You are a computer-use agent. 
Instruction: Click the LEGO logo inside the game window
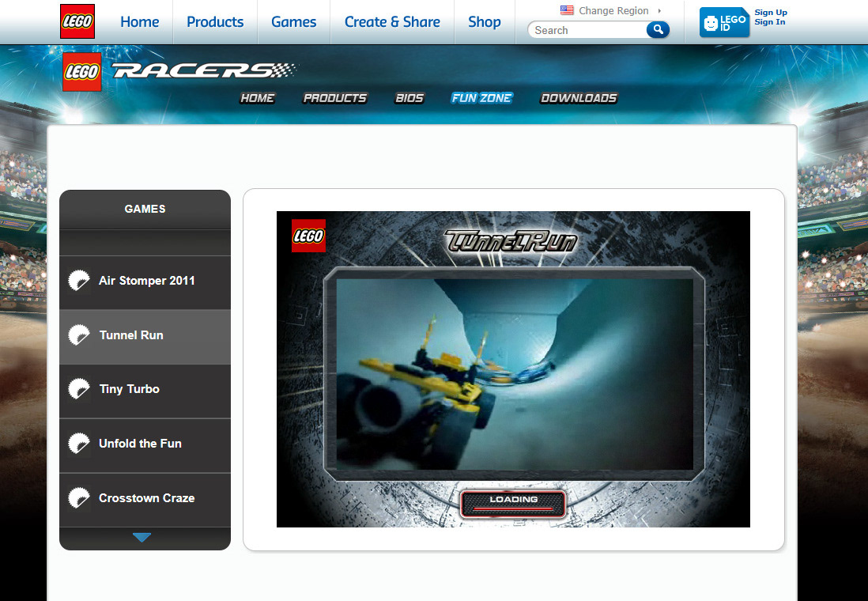click(308, 236)
